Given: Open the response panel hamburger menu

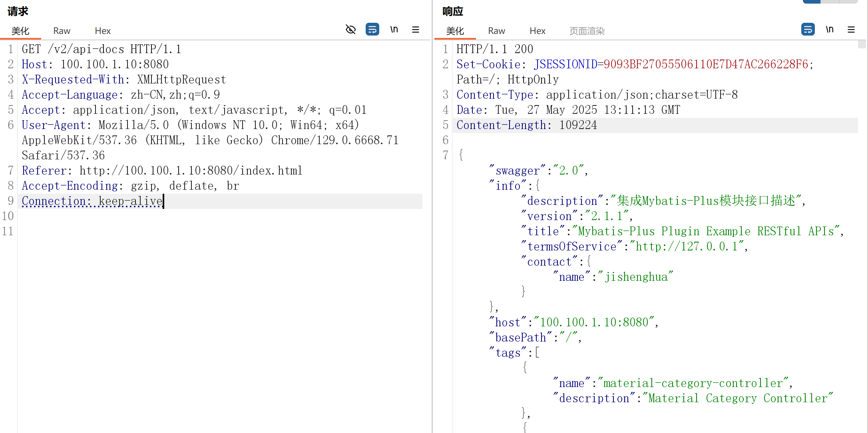Looking at the screenshot, I should point(851,30).
